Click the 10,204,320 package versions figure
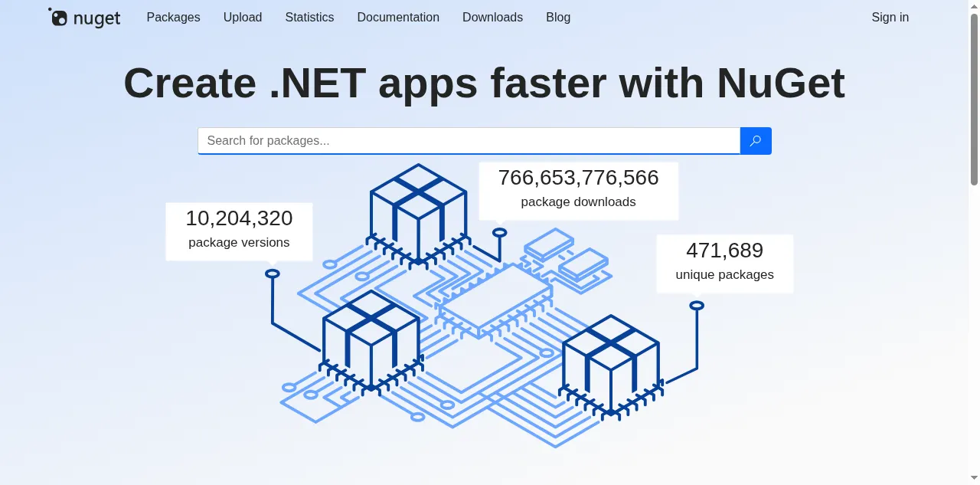Screen dimensions: 980x485 point(239,218)
